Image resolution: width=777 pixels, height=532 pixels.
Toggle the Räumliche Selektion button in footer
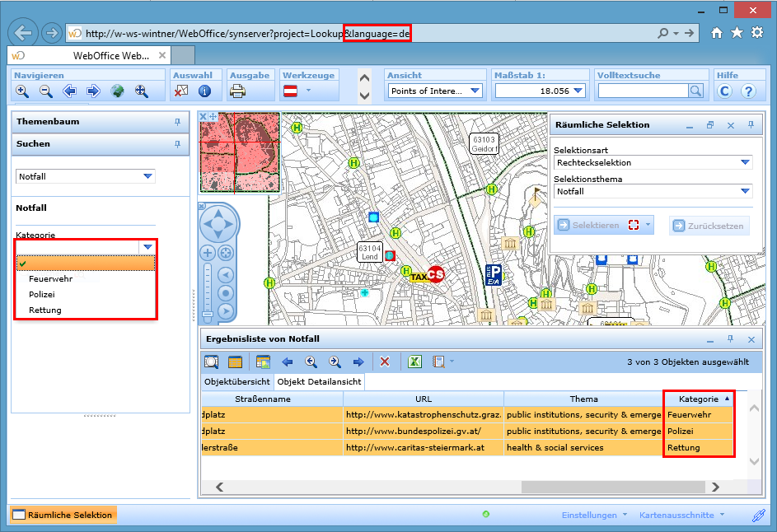click(63, 515)
